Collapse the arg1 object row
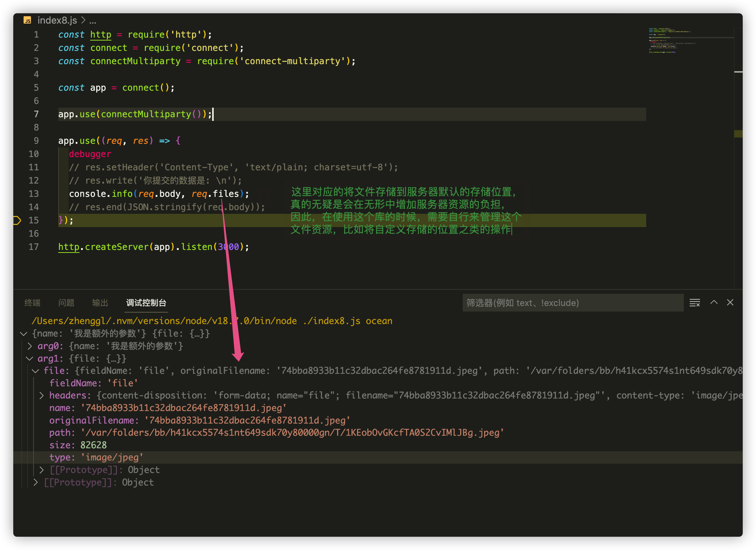Viewport: 756px width, 550px height. [30, 358]
